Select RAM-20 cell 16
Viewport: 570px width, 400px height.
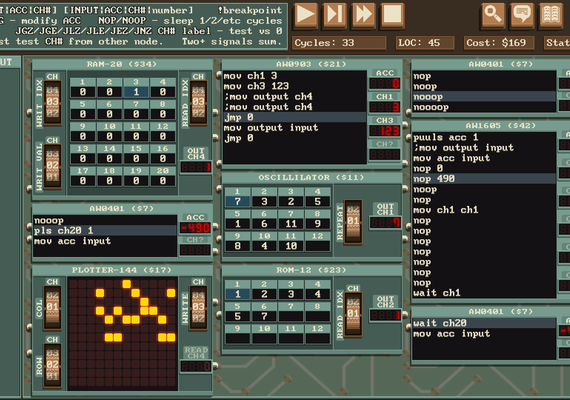162,159
